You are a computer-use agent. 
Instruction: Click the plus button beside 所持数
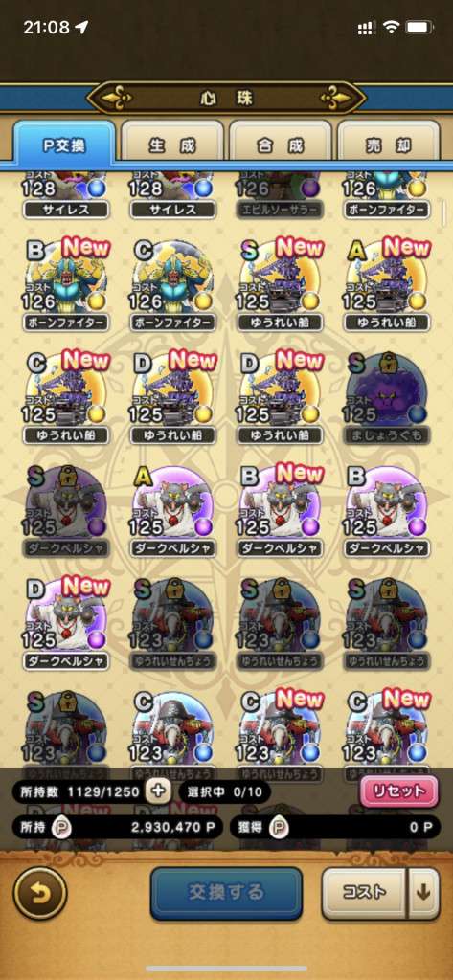tap(158, 791)
